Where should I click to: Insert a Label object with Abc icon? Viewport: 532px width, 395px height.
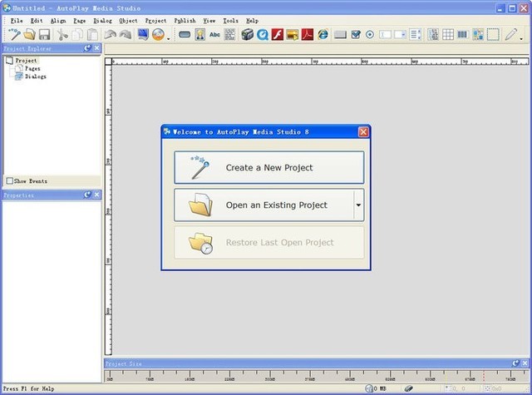[x=215, y=34]
